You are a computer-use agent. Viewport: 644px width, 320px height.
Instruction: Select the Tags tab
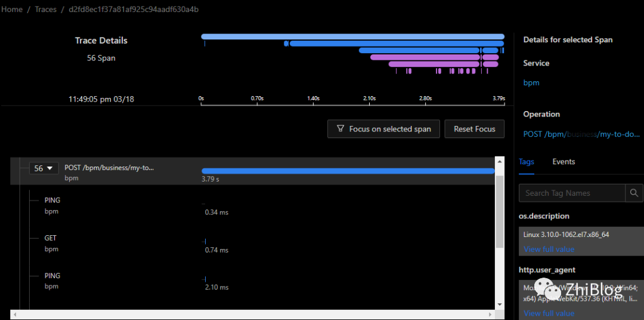tap(527, 162)
